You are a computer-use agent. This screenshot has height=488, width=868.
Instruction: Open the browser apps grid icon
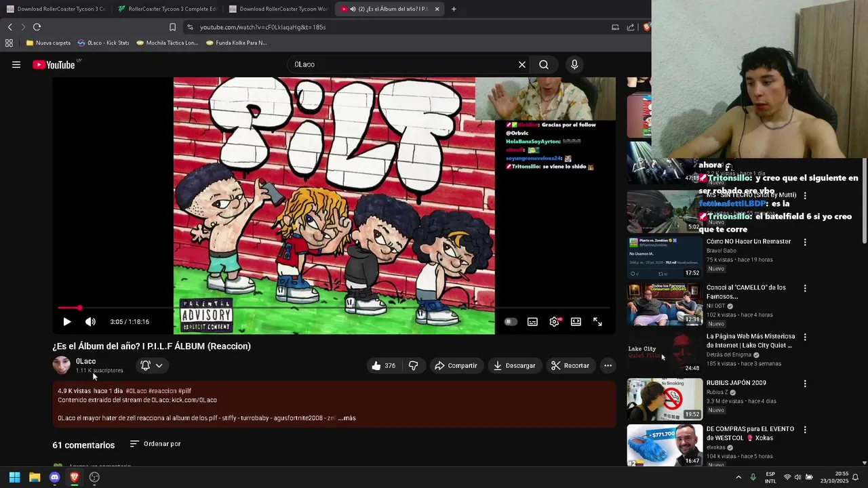9,43
